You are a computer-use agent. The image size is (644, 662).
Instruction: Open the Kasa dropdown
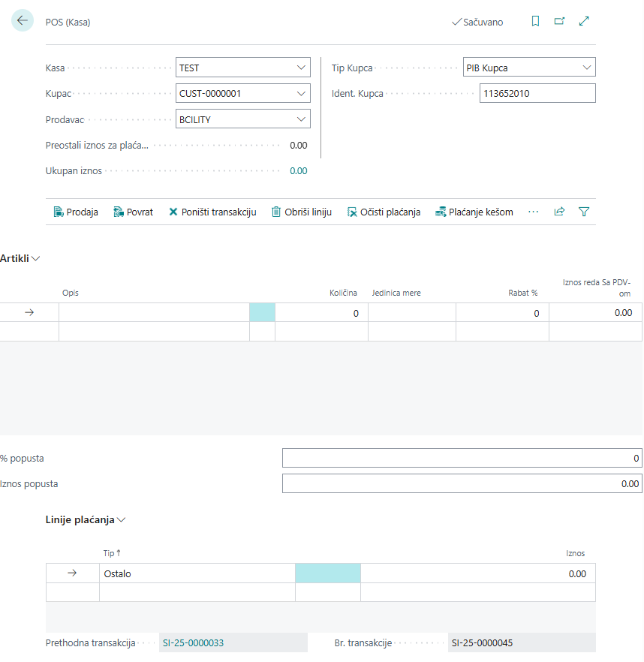(301, 68)
